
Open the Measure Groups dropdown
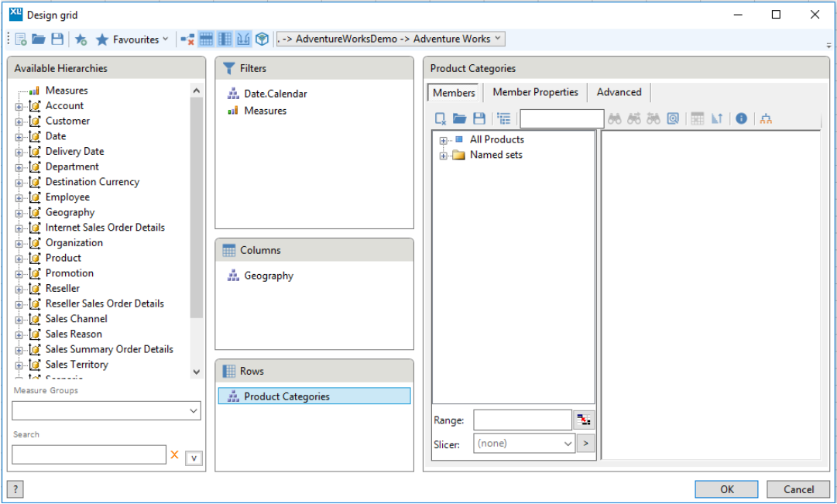(x=106, y=410)
